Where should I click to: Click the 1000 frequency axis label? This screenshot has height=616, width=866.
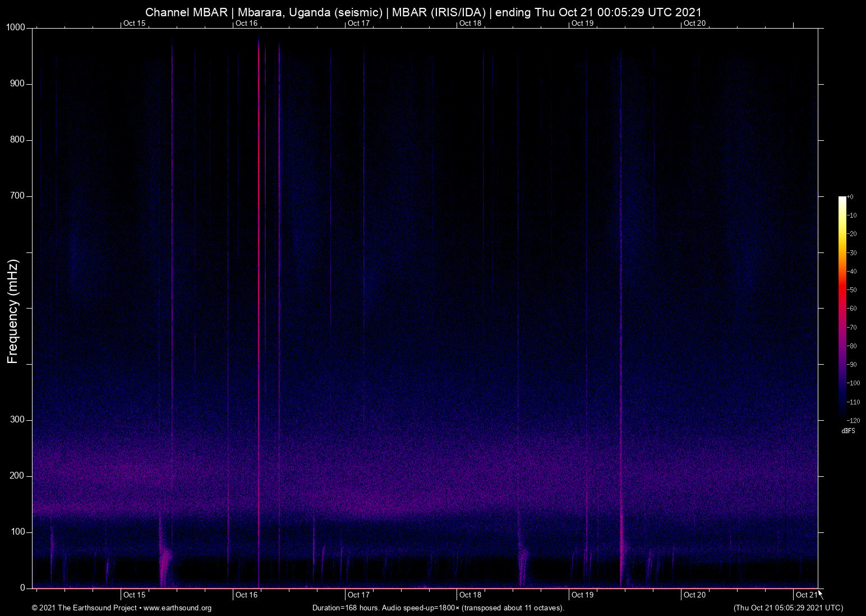point(16,27)
